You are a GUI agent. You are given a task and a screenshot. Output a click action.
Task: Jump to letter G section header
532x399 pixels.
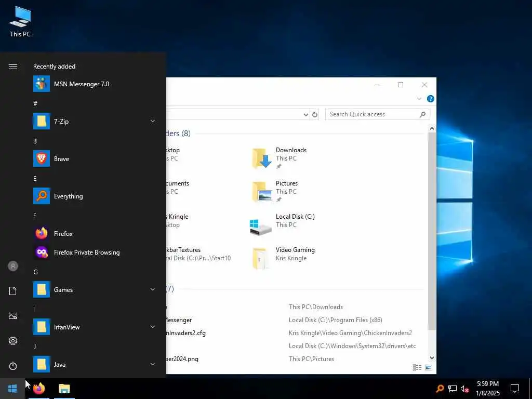[35, 272]
